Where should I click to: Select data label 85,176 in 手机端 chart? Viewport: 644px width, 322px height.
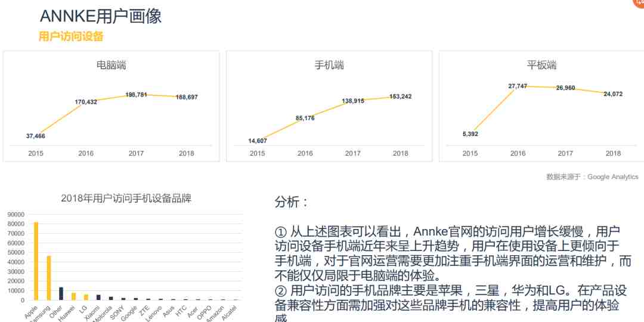coord(305,118)
